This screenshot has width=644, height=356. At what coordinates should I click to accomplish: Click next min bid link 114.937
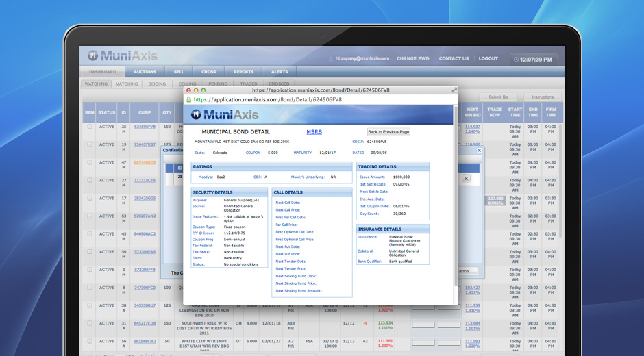[x=472, y=127]
